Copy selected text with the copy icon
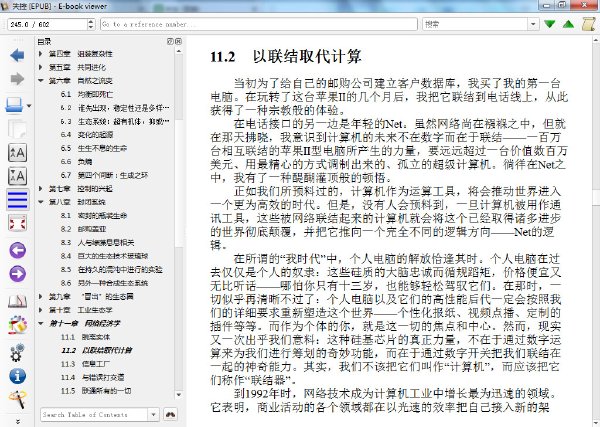Image resolution: width=600 pixels, height=427 pixels. coord(17,129)
